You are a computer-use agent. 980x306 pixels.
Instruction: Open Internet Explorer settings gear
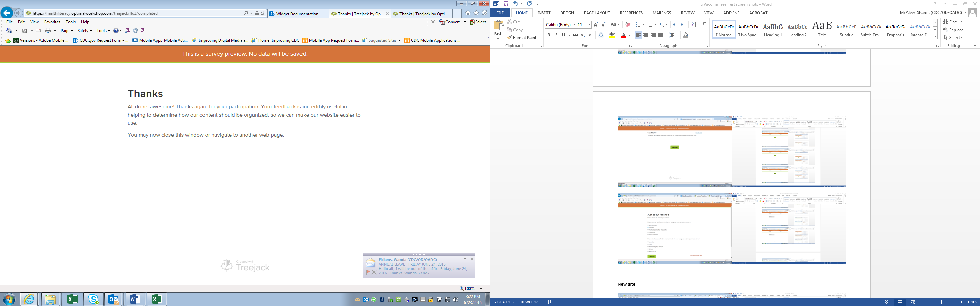click(x=485, y=13)
